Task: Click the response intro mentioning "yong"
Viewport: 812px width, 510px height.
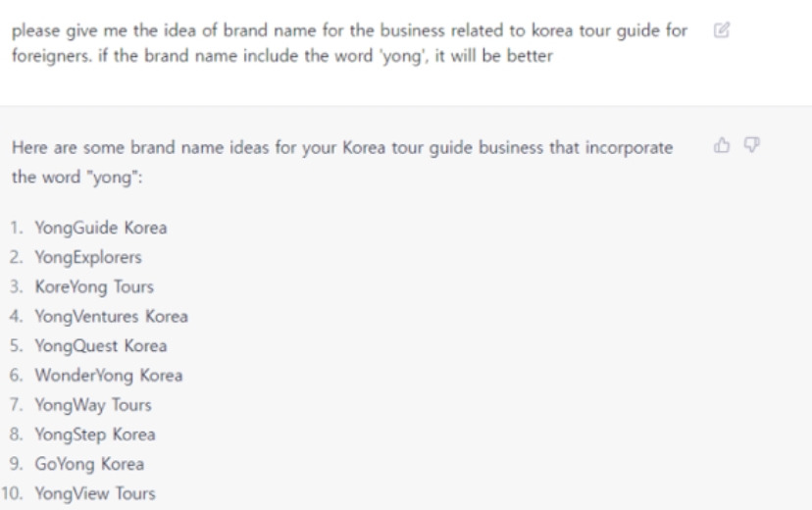Action: [342, 162]
